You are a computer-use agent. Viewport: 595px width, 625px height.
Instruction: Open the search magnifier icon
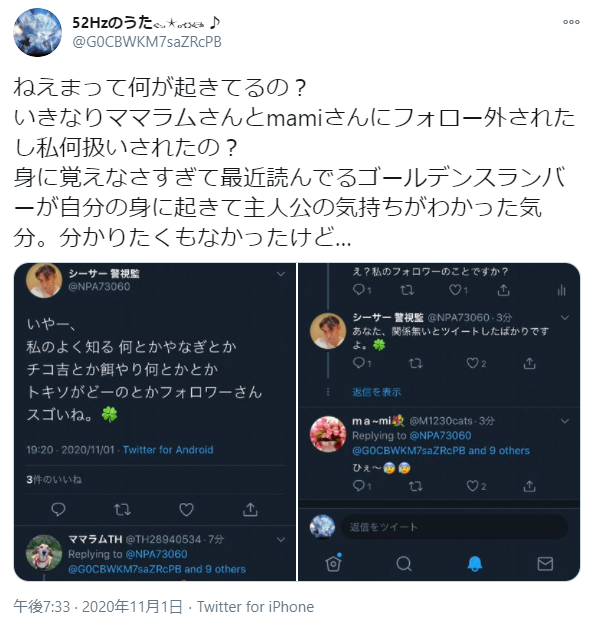[x=404, y=564]
